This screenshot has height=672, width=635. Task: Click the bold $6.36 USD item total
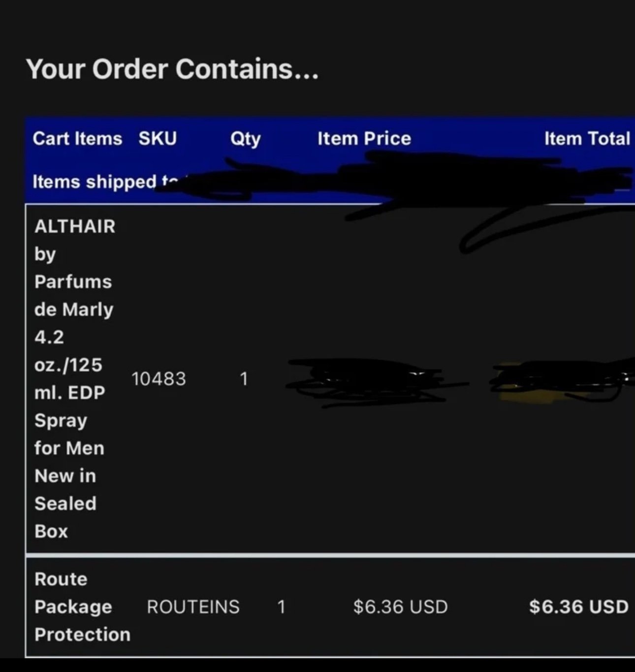coord(579,607)
